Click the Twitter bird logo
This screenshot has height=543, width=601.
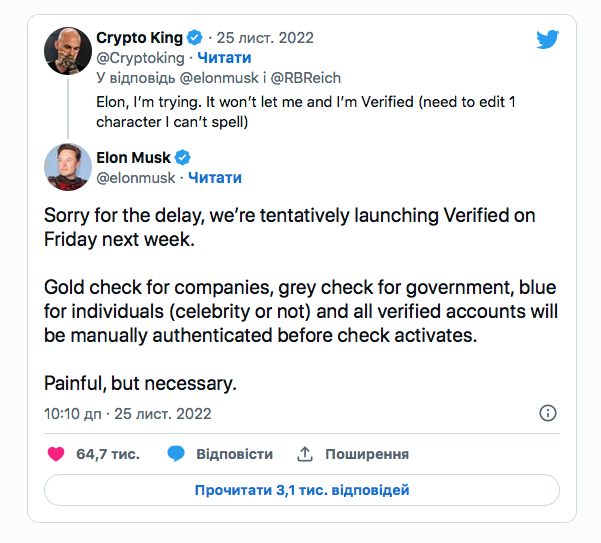point(547,39)
